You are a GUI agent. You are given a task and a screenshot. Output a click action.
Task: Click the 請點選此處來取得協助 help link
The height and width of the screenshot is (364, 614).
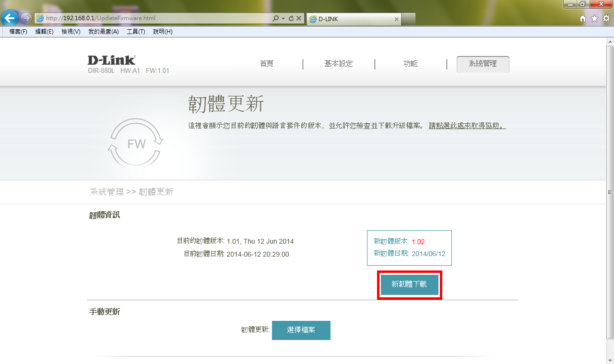pos(467,126)
